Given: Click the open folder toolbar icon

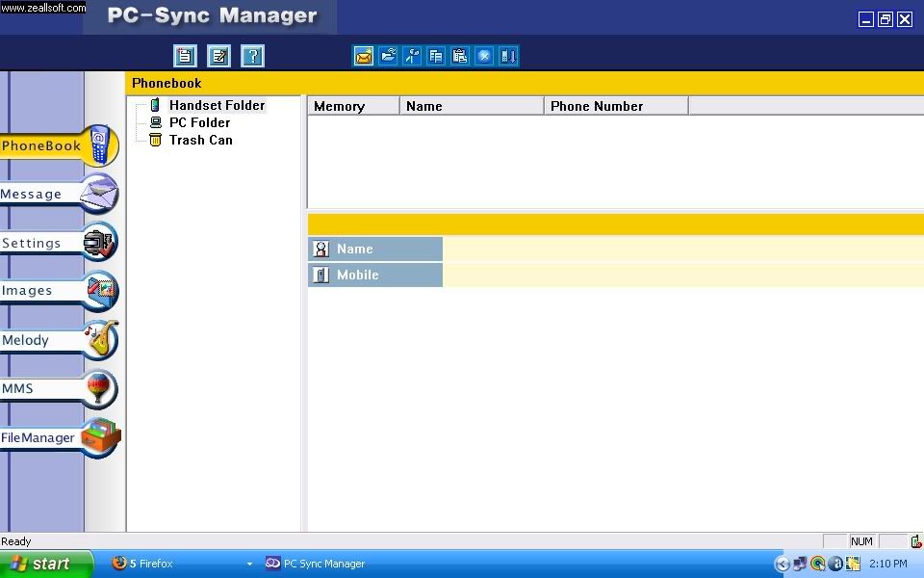Looking at the screenshot, I should (x=388, y=56).
